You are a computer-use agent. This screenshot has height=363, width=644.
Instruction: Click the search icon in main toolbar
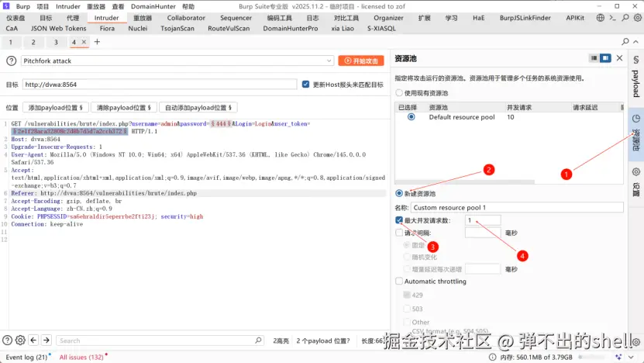[625, 18]
